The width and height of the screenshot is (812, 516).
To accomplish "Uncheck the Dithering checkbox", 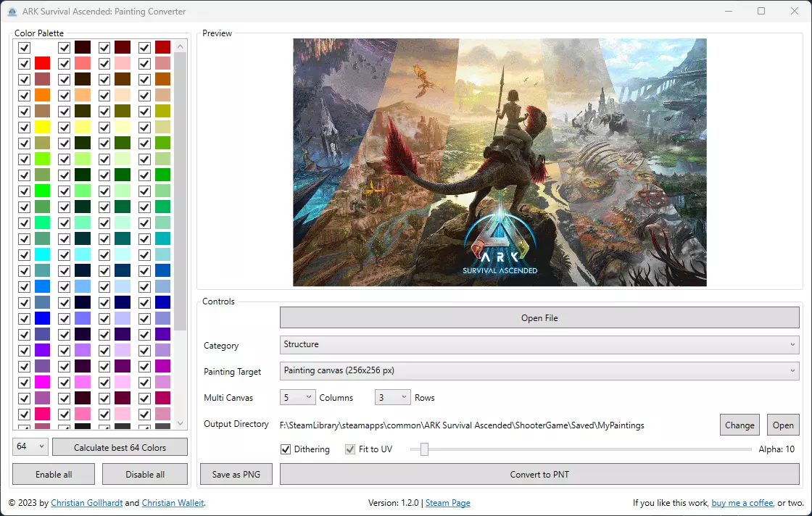I will click(286, 449).
